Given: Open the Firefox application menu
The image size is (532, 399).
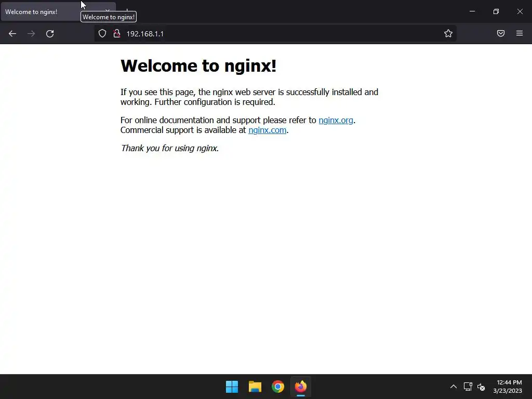Looking at the screenshot, I should coord(520,33).
